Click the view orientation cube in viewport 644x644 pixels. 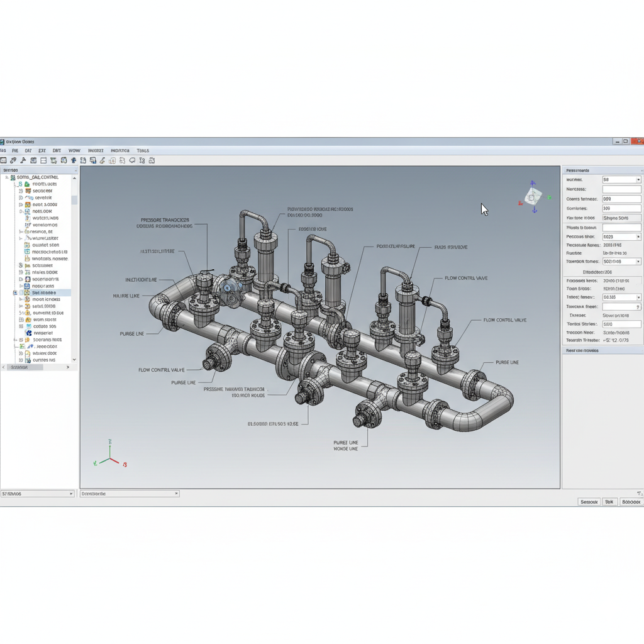pyautogui.click(x=533, y=197)
